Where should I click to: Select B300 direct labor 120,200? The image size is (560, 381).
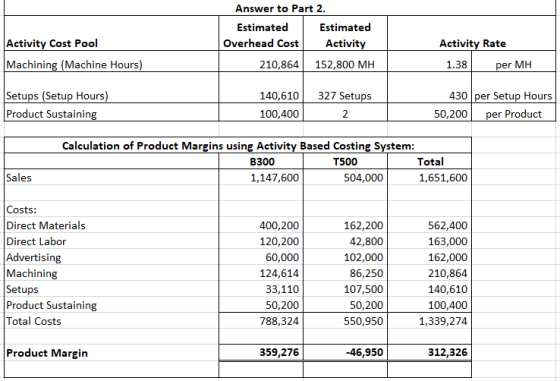(x=261, y=241)
